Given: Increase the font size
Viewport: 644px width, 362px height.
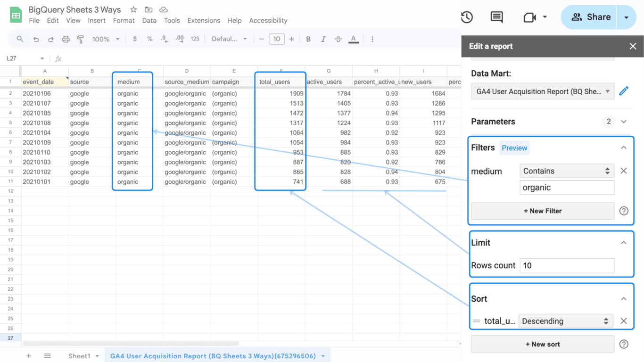Looking at the screenshot, I should pos(291,39).
